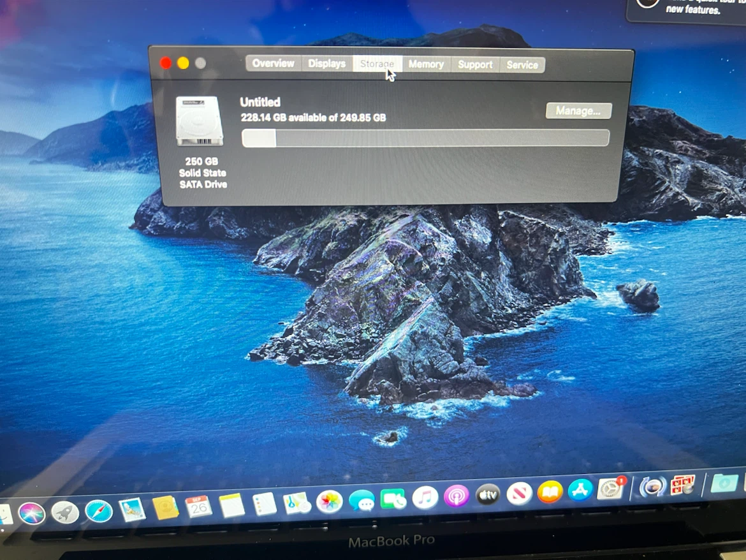746x560 pixels.
Task: Open Podcasts app in the dock
Action: 457,496
